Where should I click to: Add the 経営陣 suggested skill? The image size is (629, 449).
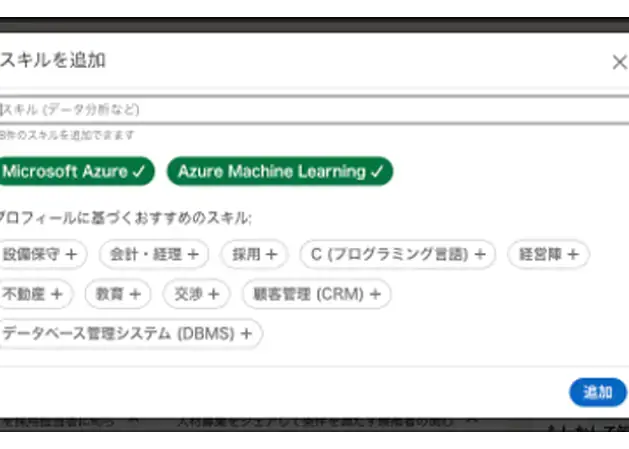(x=548, y=254)
